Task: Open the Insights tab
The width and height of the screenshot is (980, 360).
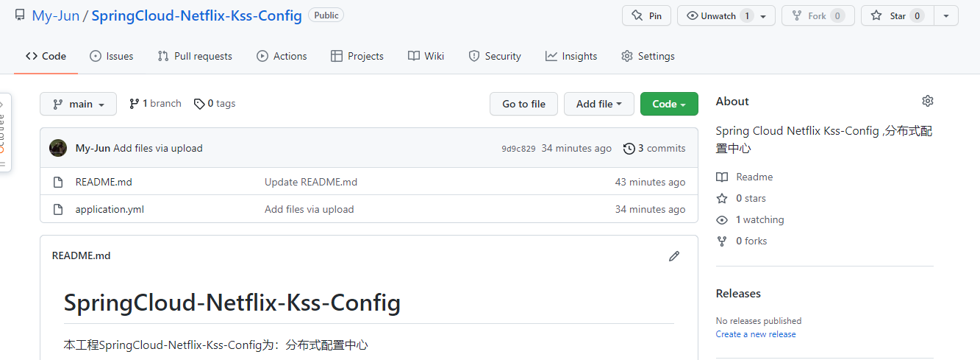Action: (x=571, y=56)
